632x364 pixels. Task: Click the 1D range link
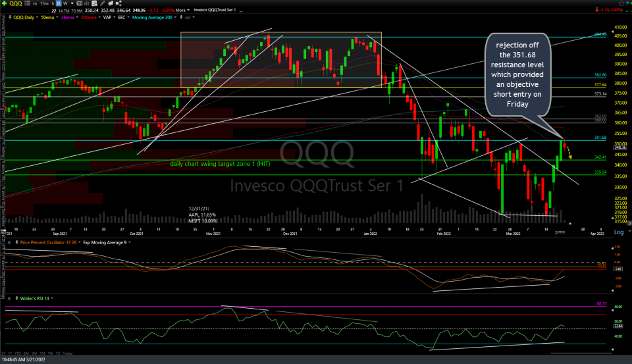tap(58, 353)
